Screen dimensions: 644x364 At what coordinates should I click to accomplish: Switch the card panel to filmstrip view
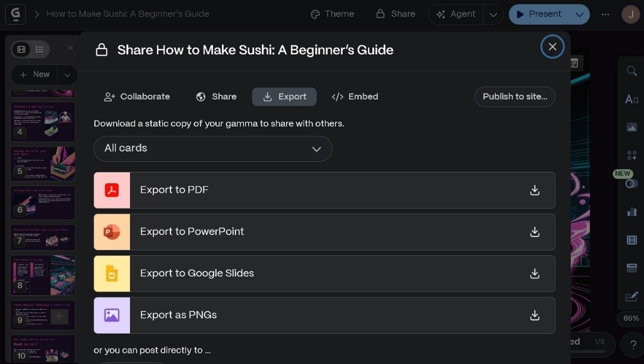point(21,50)
